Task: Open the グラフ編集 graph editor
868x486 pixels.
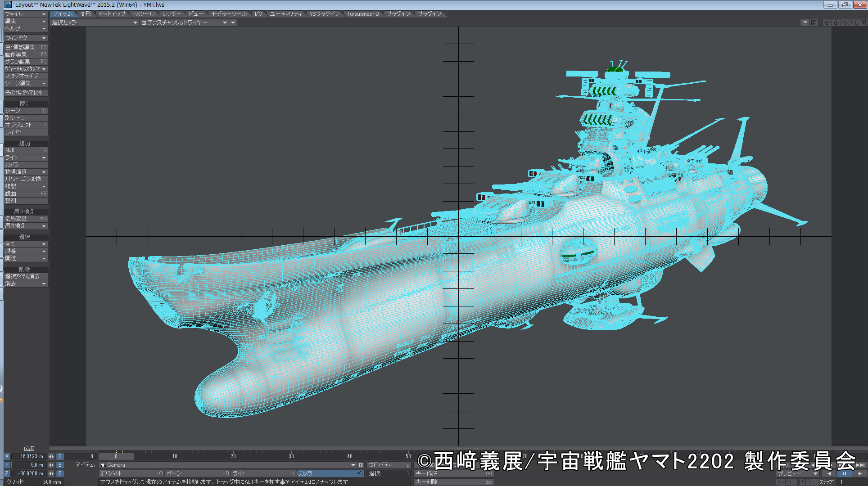Action: point(26,61)
